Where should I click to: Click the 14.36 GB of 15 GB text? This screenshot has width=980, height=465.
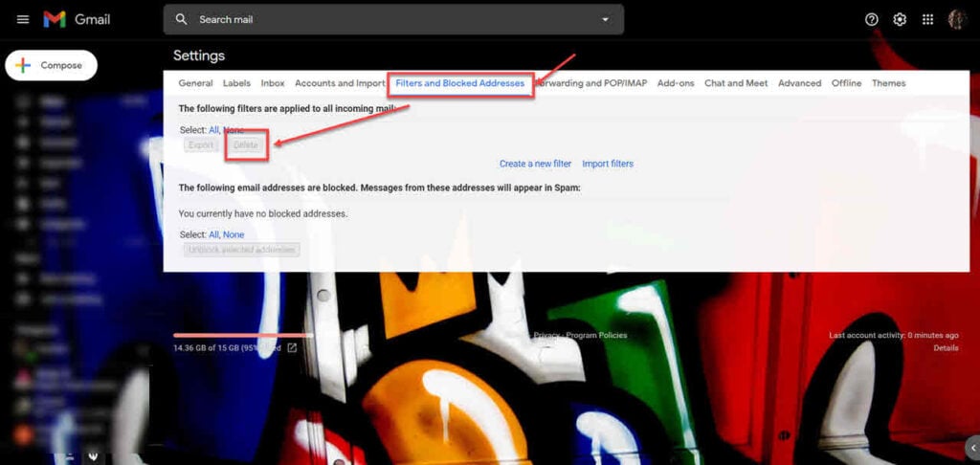click(228, 348)
